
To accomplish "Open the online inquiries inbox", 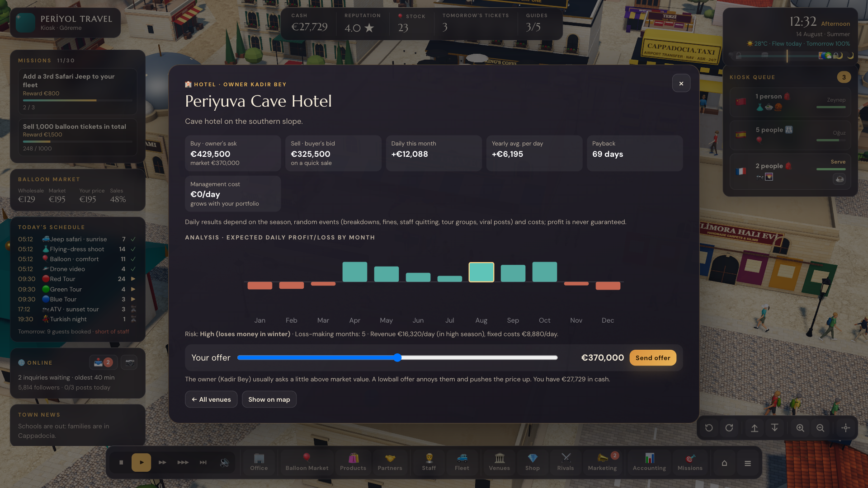I will click(x=103, y=362).
